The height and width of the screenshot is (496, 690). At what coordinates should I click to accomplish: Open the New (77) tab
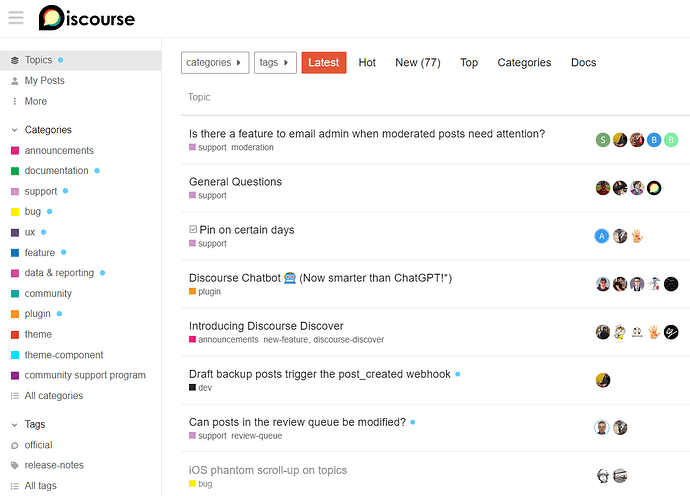point(418,62)
